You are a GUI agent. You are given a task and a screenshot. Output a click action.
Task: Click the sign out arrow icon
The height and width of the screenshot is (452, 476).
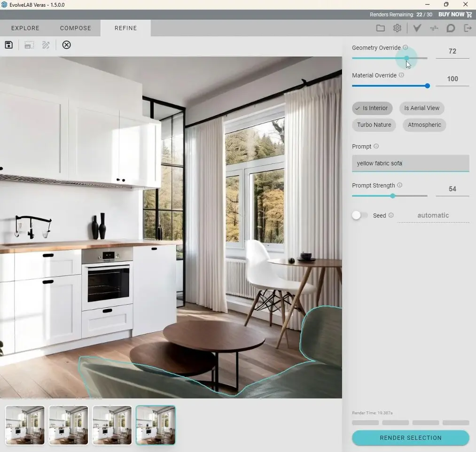coord(468,28)
